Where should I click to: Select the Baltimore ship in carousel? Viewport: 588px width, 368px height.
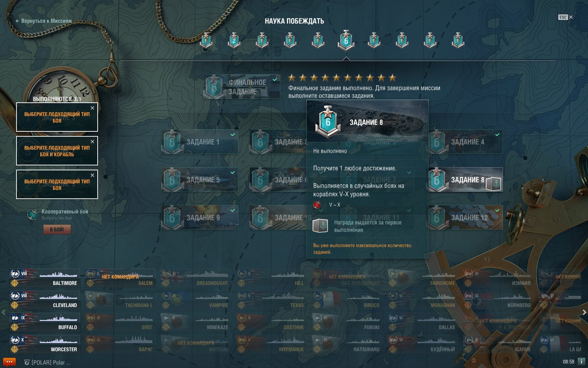coord(45,278)
